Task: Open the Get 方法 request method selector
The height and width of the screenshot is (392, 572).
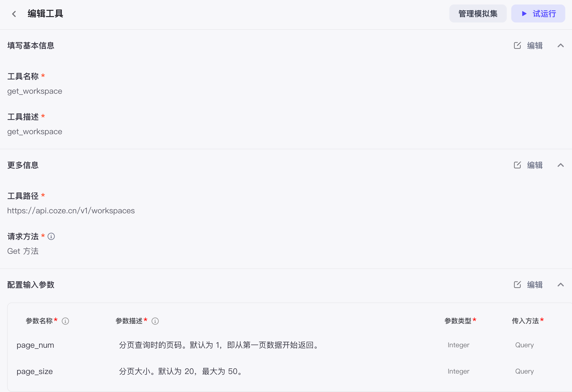Action: [x=23, y=251]
